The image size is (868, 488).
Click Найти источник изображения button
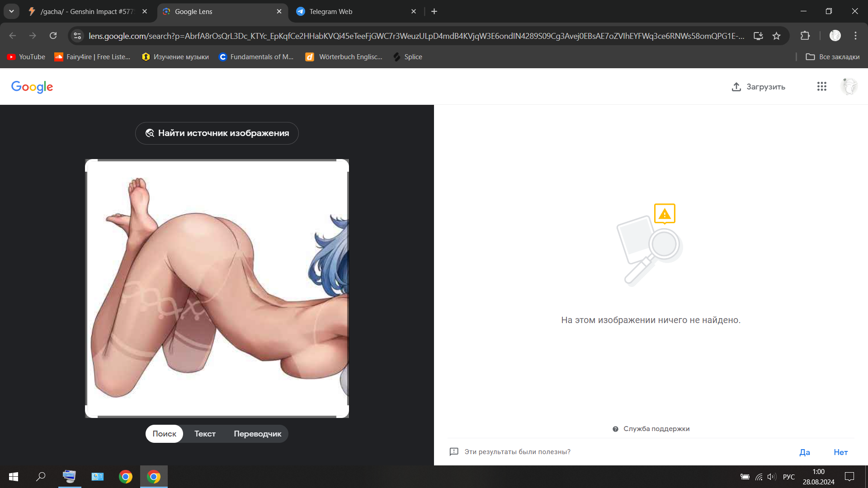pos(217,133)
